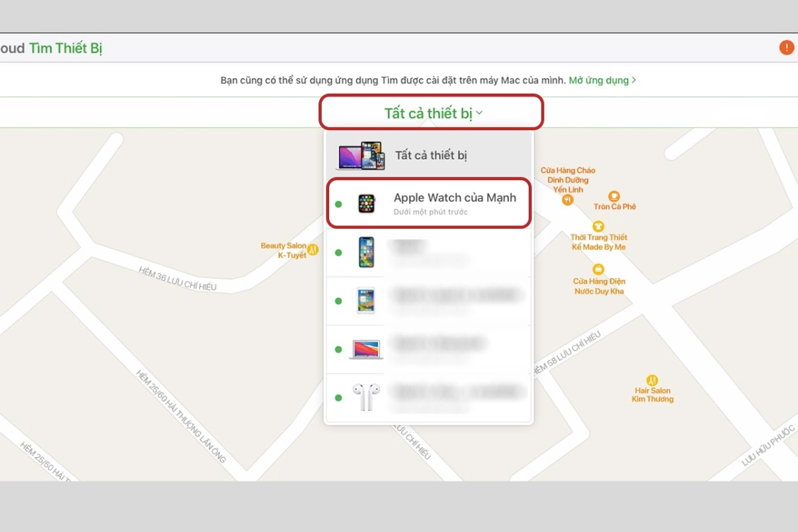This screenshot has height=532, width=798.
Task: Click the Tìm Thiết Bị title link
Action: point(65,49)
